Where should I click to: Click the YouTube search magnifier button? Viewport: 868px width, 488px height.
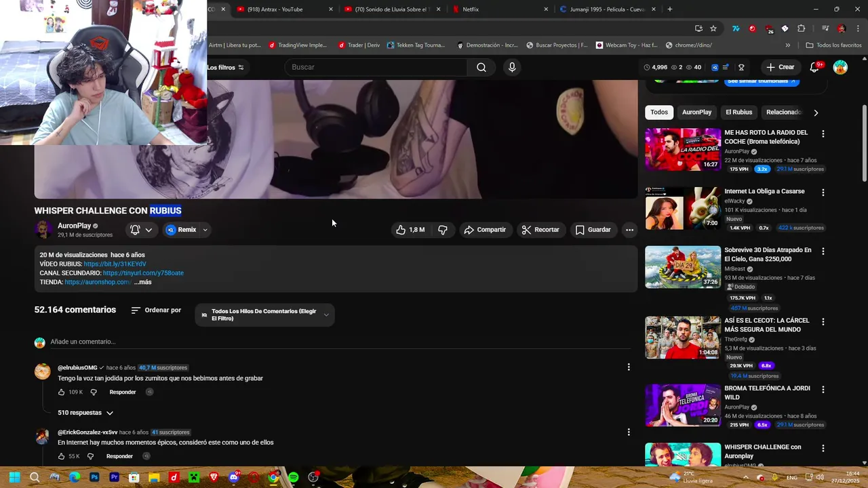click(481, 67)
